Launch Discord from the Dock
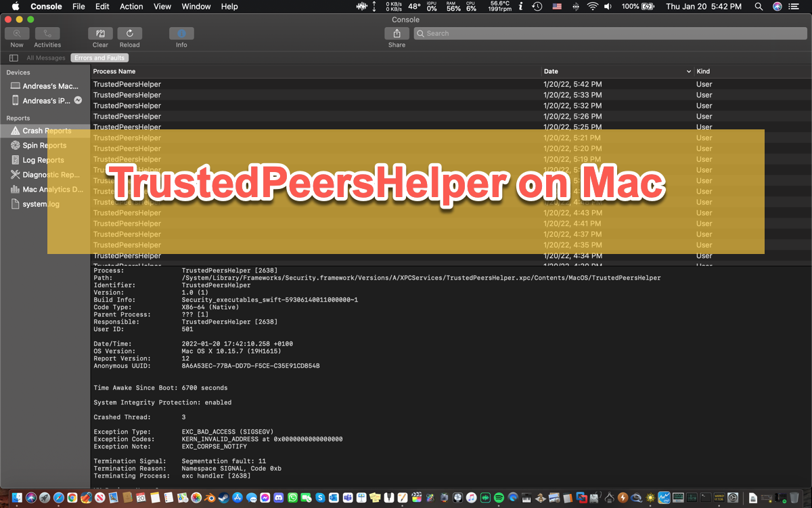Image resolution: width=812 pixels, height=508 pixels. [279, 498]
